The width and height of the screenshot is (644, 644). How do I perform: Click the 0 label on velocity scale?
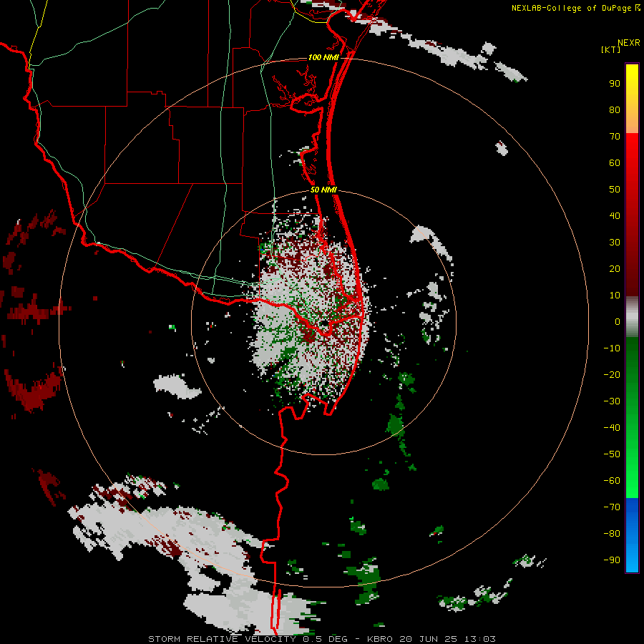pyautogui.click(x=618, y=321)
